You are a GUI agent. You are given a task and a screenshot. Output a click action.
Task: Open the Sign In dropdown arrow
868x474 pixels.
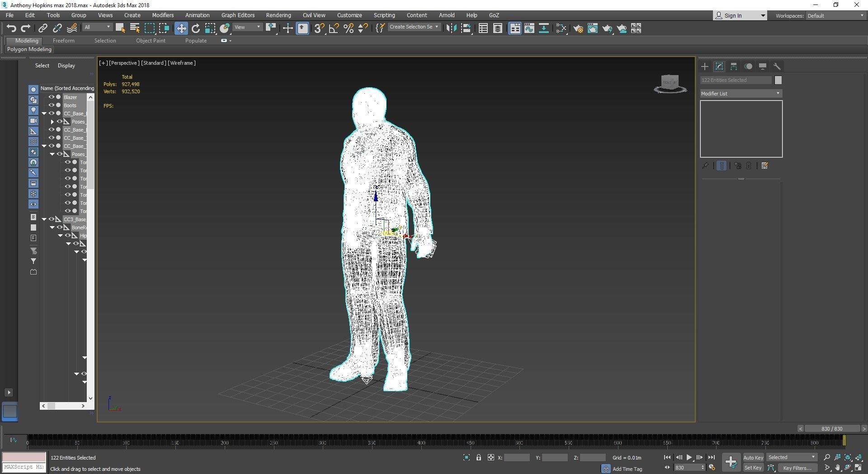coord(763,16)
